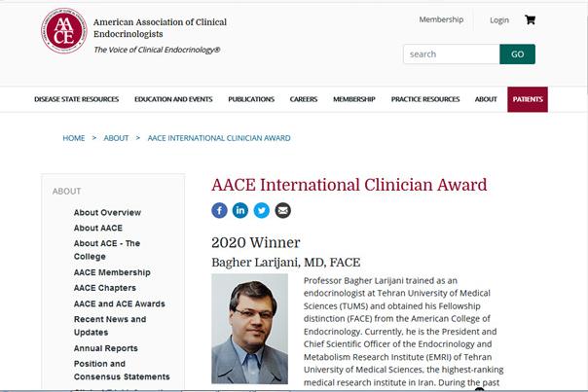The width and height of the screenshot is (588, 392).
Task: Open the Practice Resources menu
Action: (x=425, y=99)
